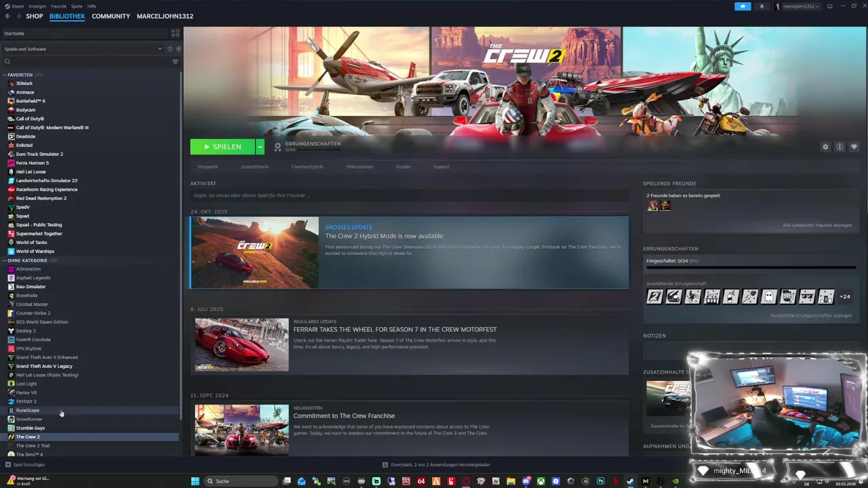The image size is (868, 488).
Task: Click the activity status input field
Action: tap(410, 195)
